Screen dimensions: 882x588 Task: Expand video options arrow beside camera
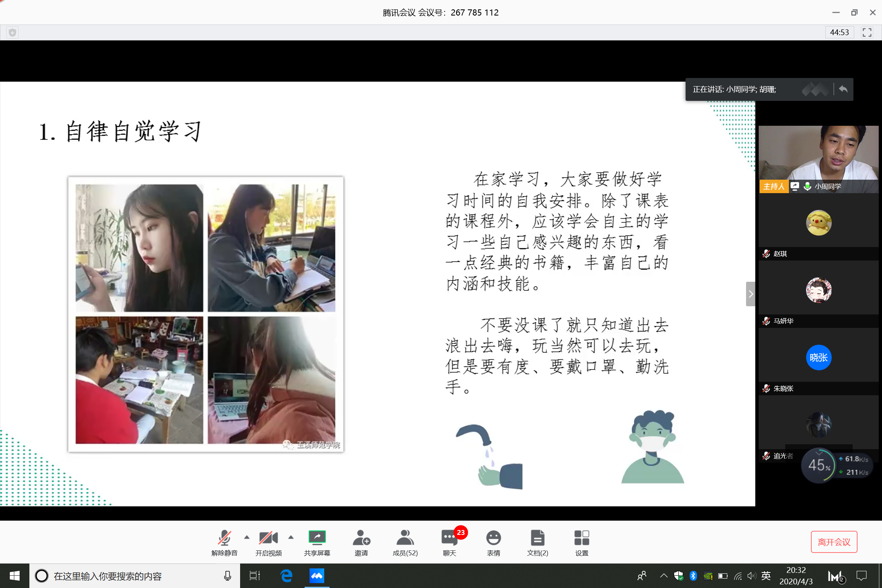291,537
